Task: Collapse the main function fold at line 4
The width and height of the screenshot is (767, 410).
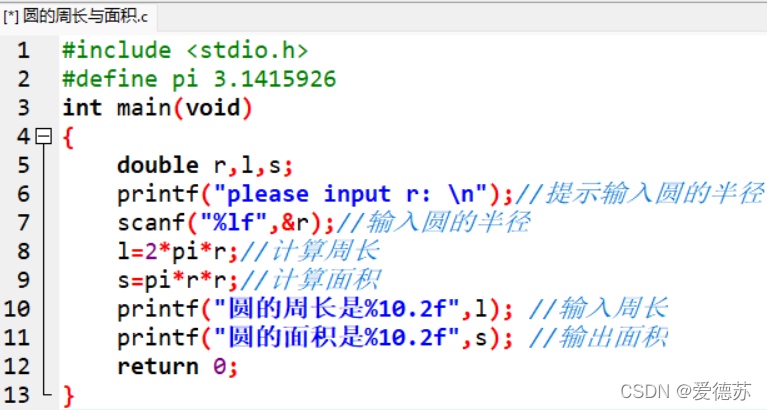Action: click(44, 136)
